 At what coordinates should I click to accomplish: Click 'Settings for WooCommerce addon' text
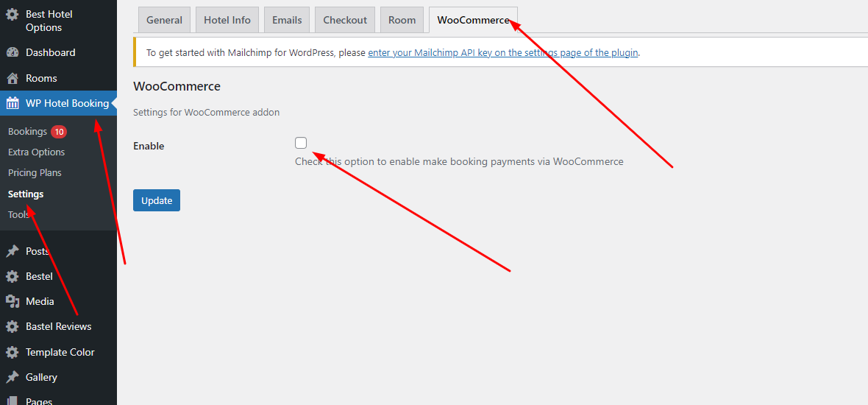pyautogui.click(x=207, y=113)
